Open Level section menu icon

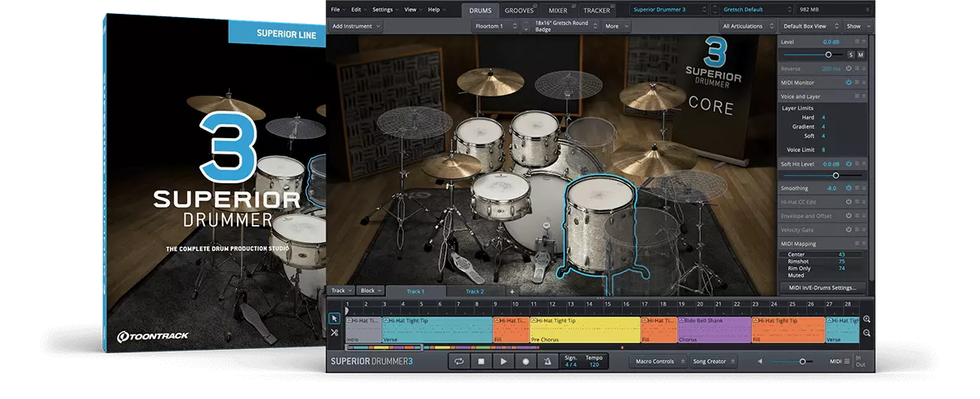[857, 41]
